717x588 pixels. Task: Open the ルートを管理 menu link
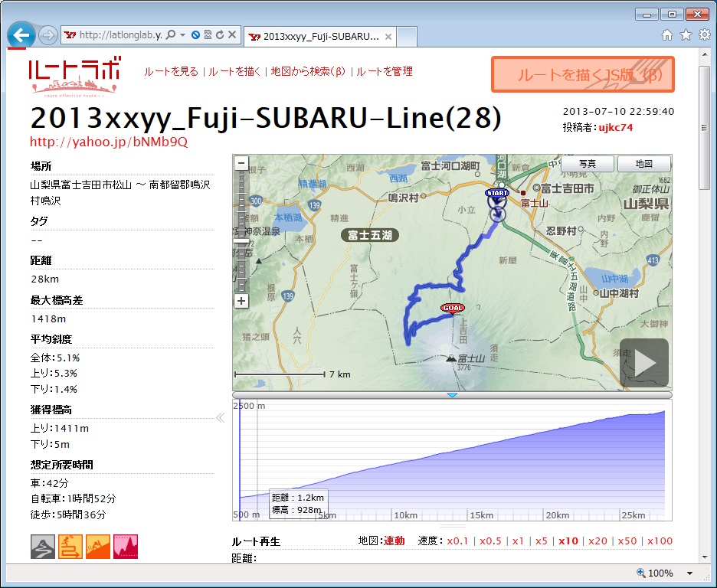tap(385, 72)
